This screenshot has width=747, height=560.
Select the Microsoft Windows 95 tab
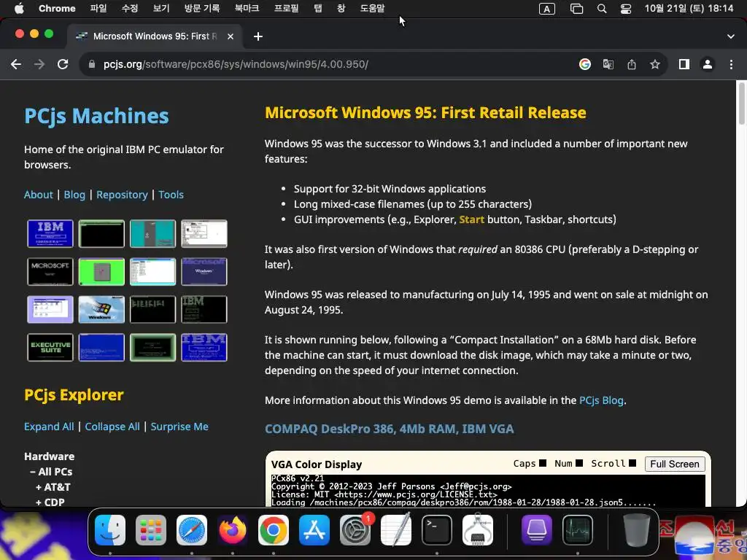[155, 36]
